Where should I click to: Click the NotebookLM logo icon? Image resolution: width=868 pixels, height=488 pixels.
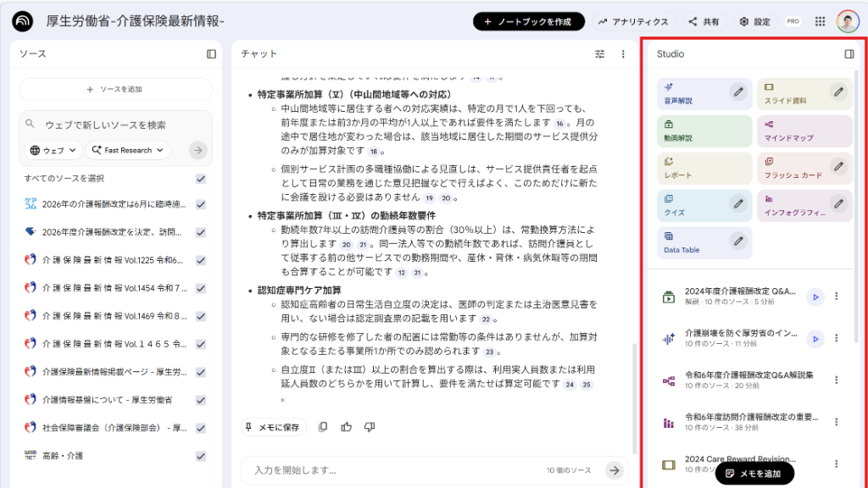tap(22, 21)
